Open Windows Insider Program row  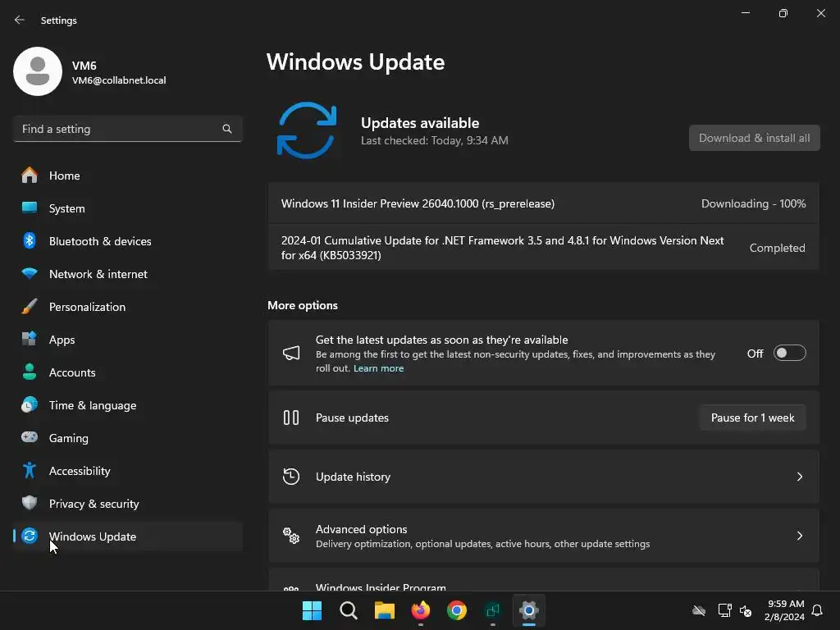(544, 580)
